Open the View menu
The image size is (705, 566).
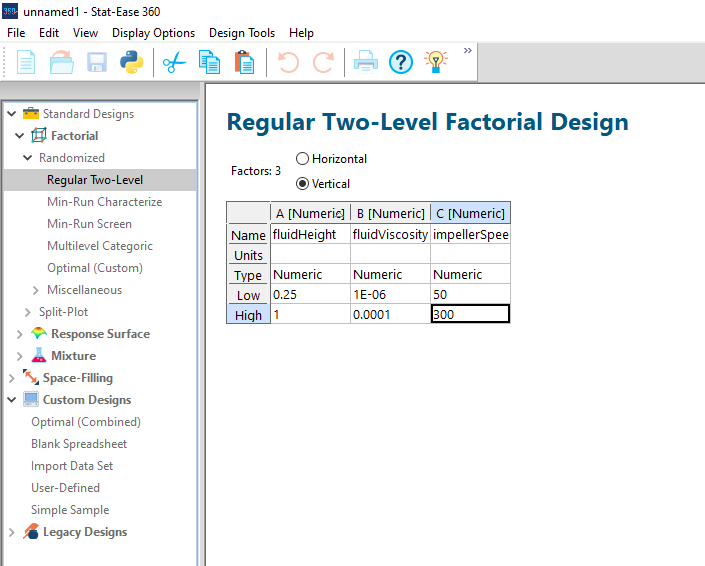pos(85,33)
